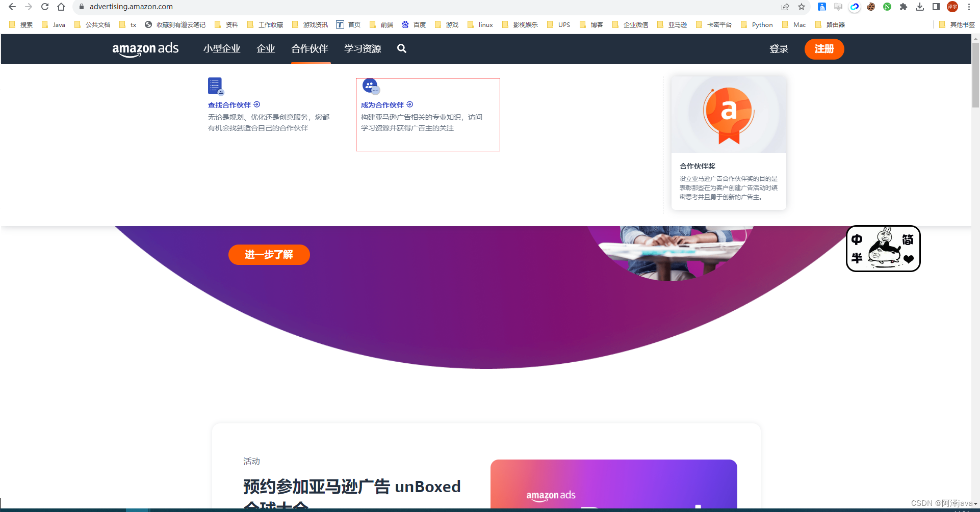
Task: Click the amazon ads logo
Action: 145,49
